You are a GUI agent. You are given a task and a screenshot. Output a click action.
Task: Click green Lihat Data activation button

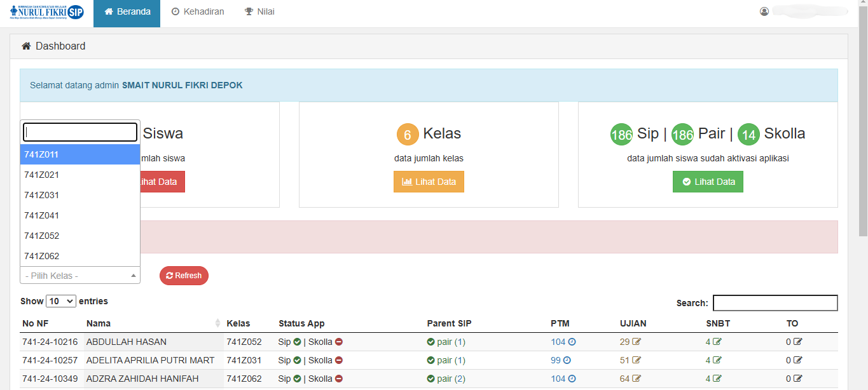708,182
